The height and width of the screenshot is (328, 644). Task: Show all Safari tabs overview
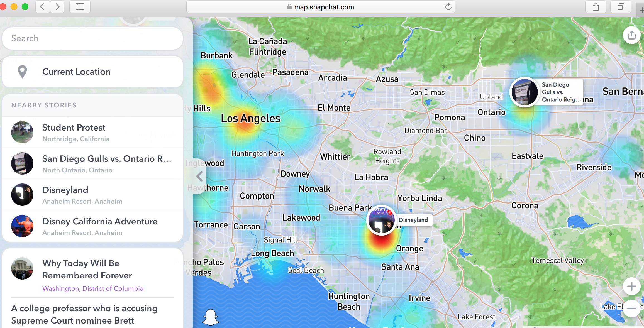point(621,7)
